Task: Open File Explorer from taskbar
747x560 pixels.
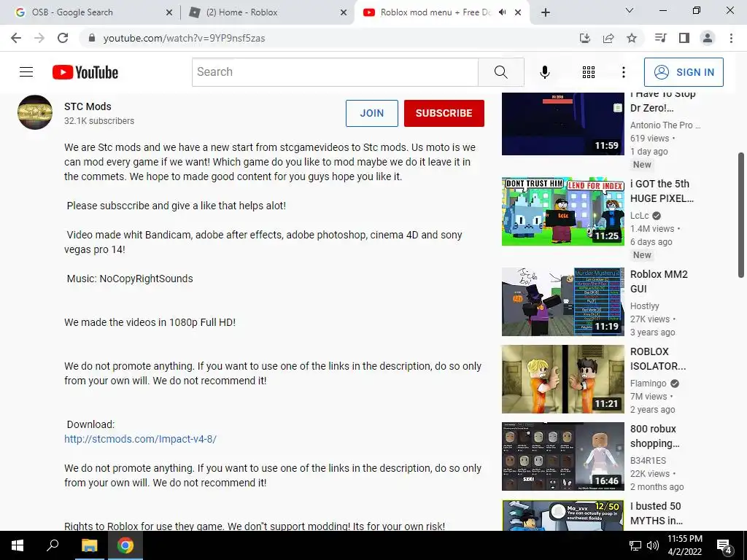Action: point(89,545)
